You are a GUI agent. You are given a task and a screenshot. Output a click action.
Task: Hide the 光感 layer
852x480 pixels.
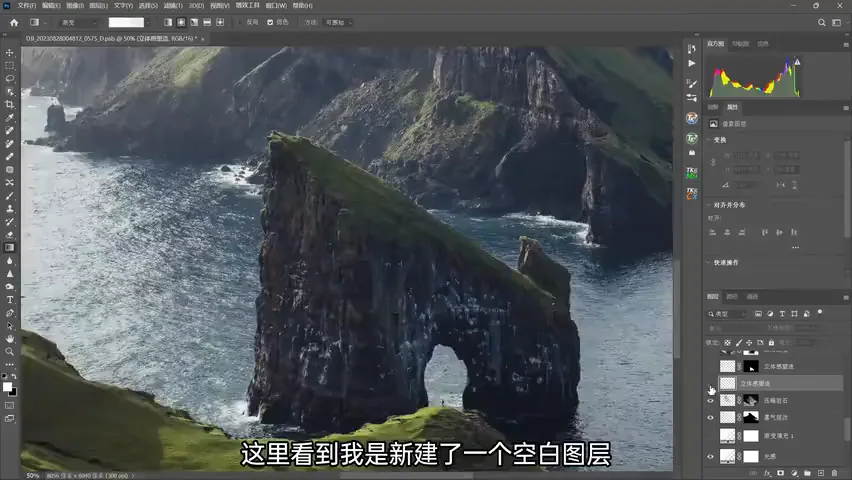[x=710, y=457]
